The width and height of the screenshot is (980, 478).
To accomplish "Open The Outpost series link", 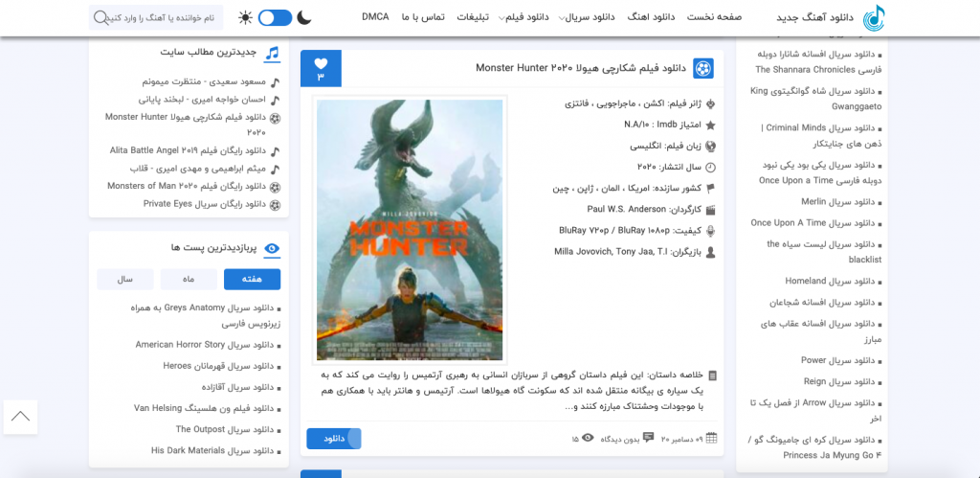I will [226, 430].
